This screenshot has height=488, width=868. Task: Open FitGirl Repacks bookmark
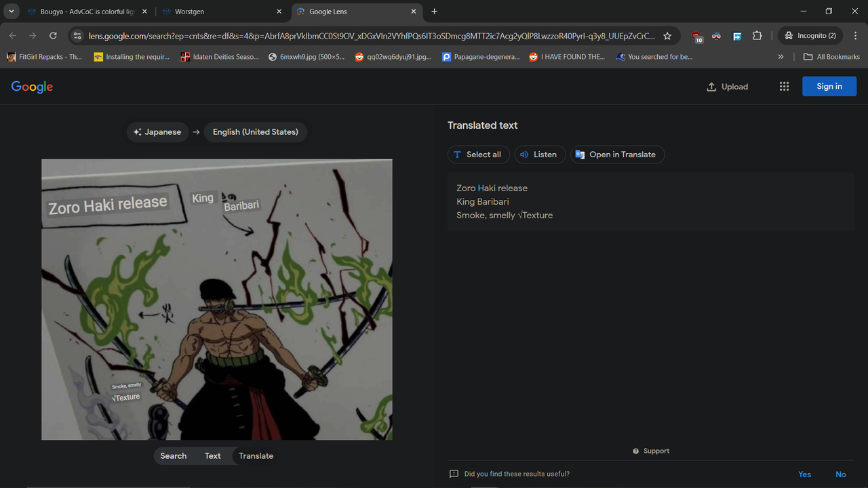[x=44, y=57]
